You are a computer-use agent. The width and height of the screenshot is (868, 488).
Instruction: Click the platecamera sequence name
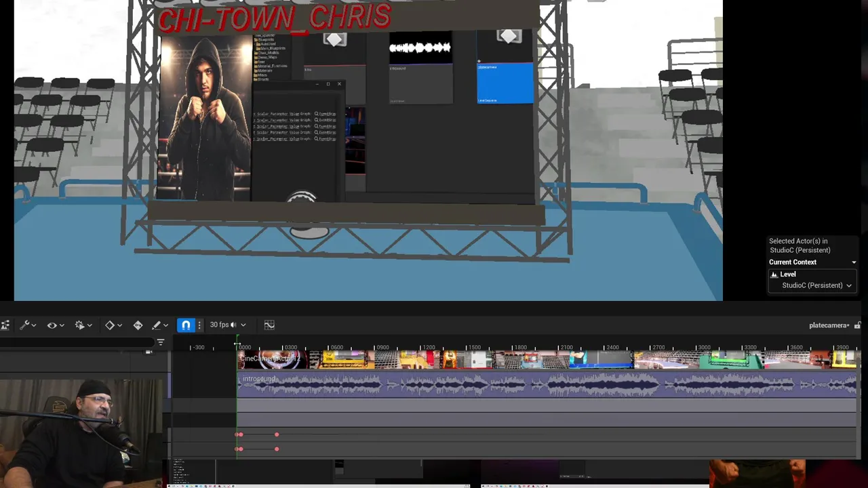click(x=828, y=325)
